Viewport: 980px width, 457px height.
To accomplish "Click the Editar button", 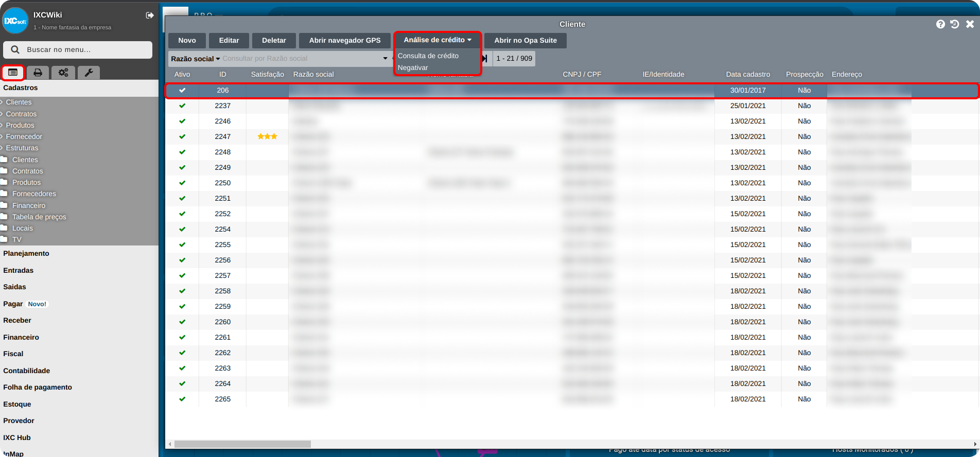I will coord(229,41).
